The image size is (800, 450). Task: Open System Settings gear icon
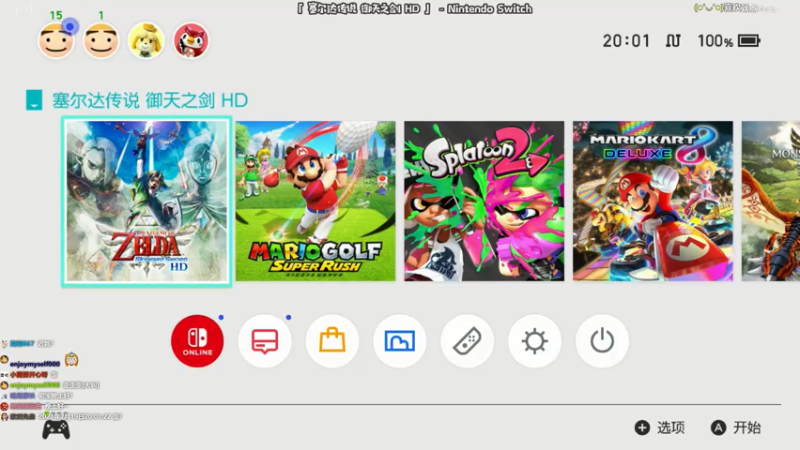(535, 341)
